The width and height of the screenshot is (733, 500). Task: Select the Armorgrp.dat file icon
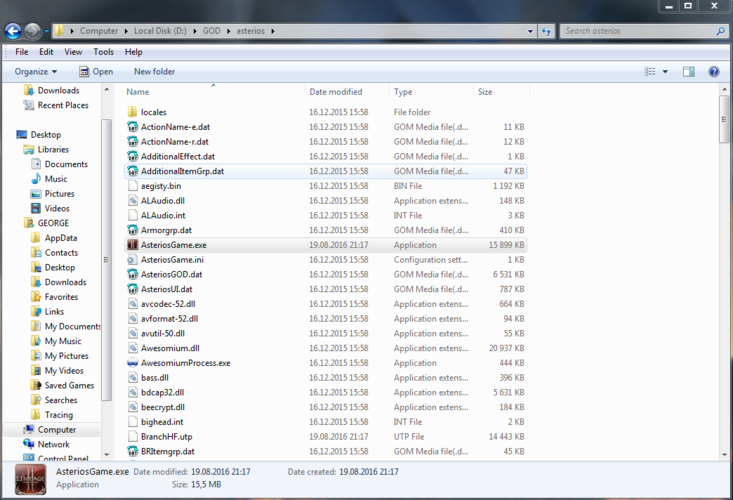[x=132, y=230]
